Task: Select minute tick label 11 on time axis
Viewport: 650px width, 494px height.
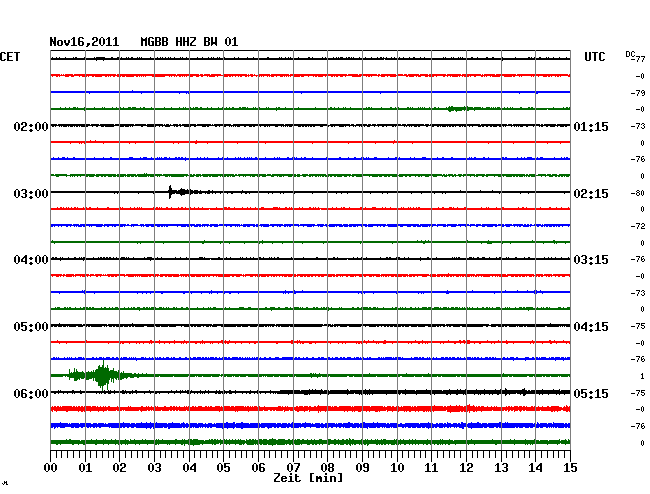Action: pos(432,467)
